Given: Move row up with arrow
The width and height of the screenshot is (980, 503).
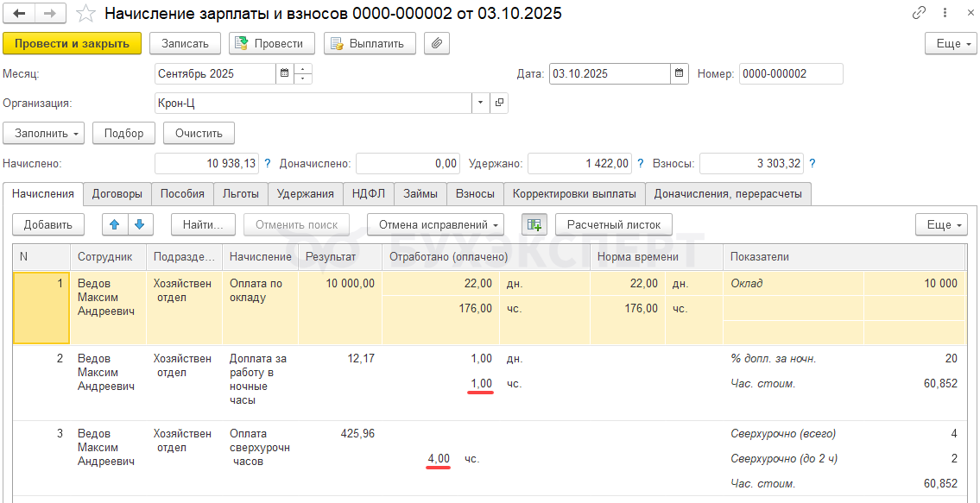Looking at the screenshot, I should coord(115,224).
